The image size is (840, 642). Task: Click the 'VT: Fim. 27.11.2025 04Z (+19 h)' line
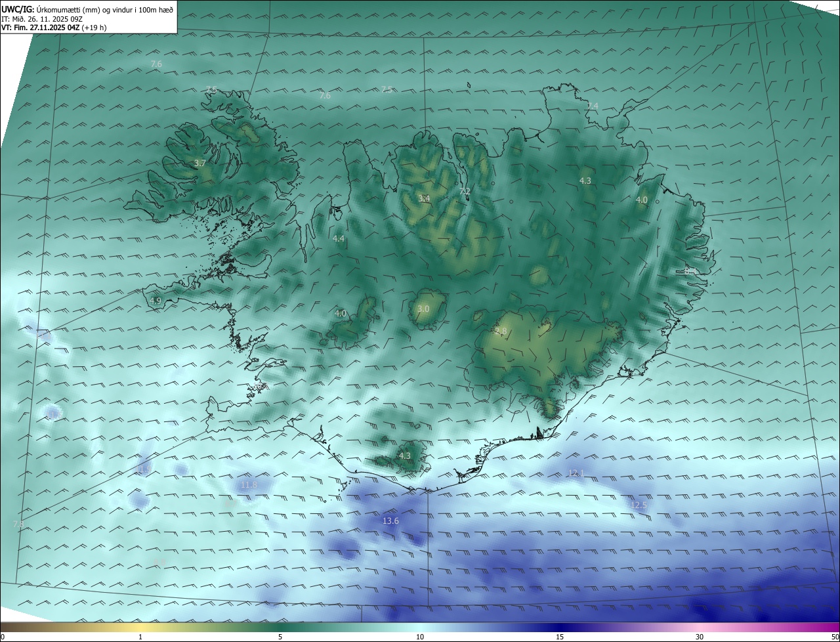click(x=54, y=28)
